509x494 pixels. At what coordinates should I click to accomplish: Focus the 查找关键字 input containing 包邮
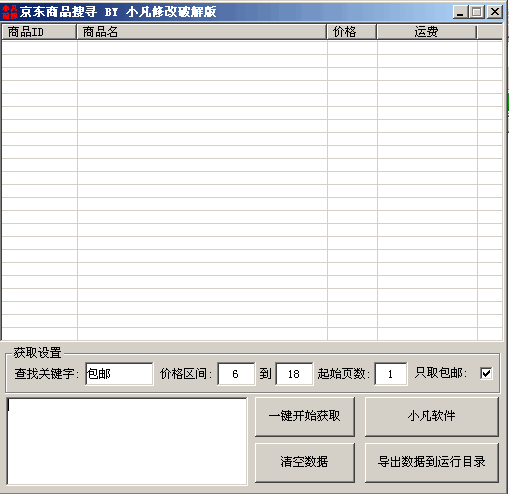pyautogui.click(x=119, y=374)
